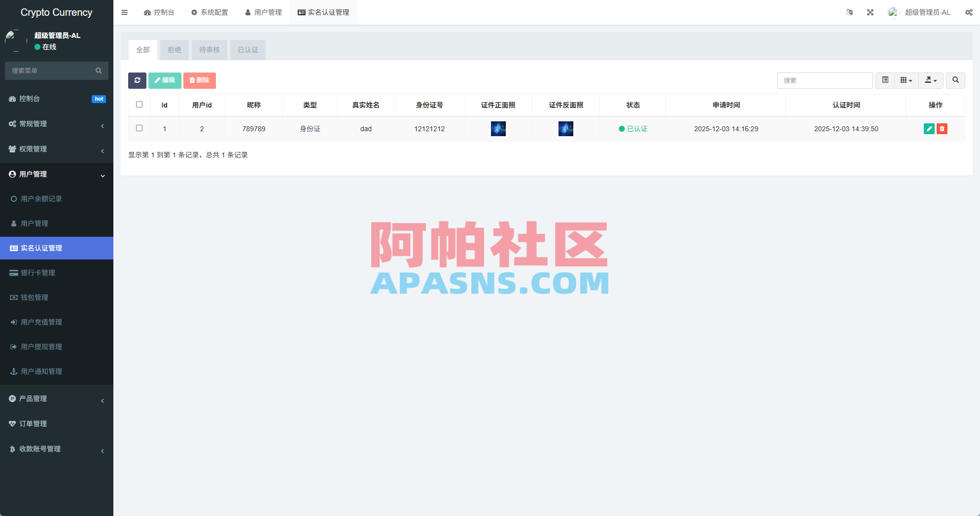Collapse 用户管理 sidebar group

click(x=57, y=174)
